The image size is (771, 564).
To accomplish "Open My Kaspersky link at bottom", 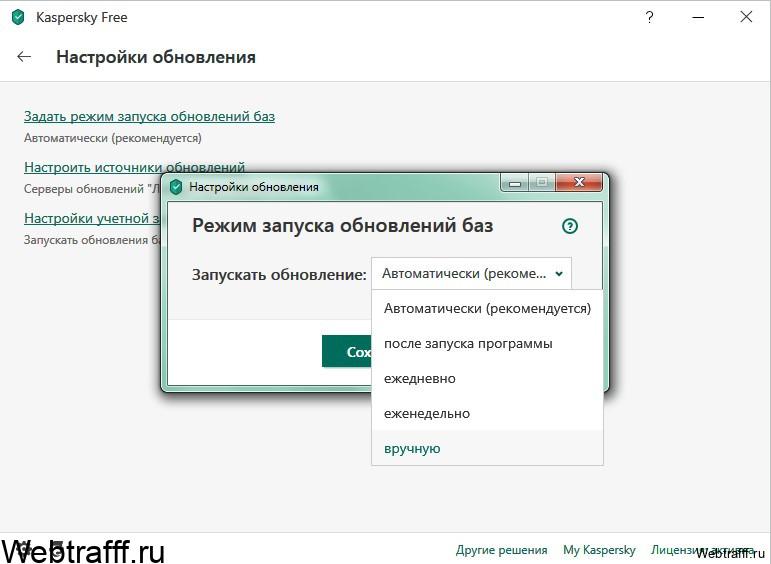I will 599,550.
